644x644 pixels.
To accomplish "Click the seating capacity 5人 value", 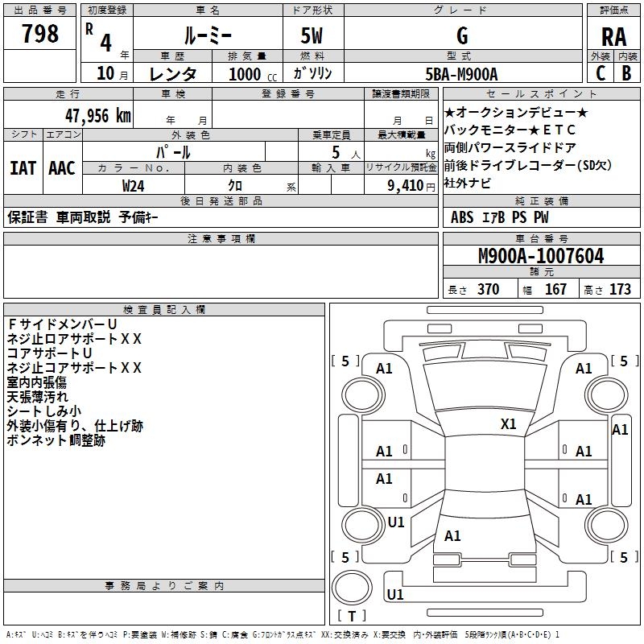I will point(346,152).
